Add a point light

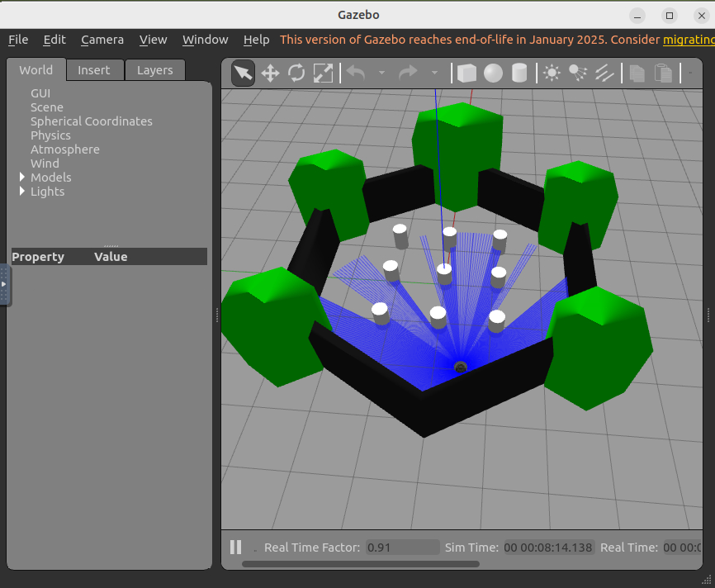552,73
